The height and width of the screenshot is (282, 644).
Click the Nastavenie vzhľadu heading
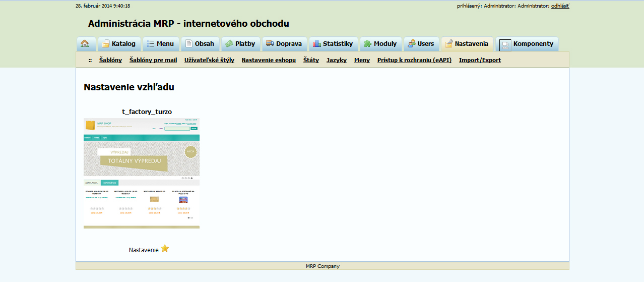click(129, 87)
